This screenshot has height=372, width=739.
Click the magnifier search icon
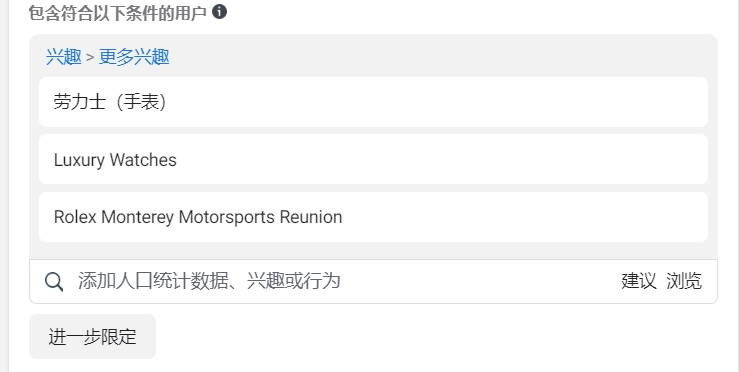(54, 282)
